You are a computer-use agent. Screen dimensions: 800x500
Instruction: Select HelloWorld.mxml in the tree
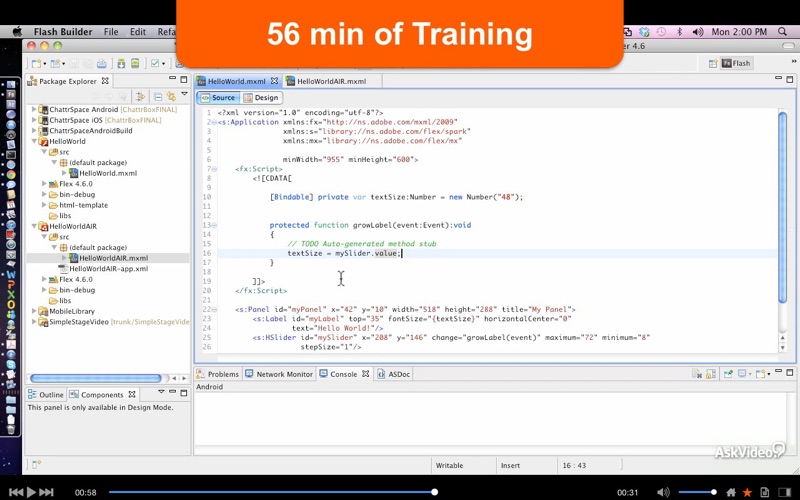pyautogui.click(x=108, y=173)
